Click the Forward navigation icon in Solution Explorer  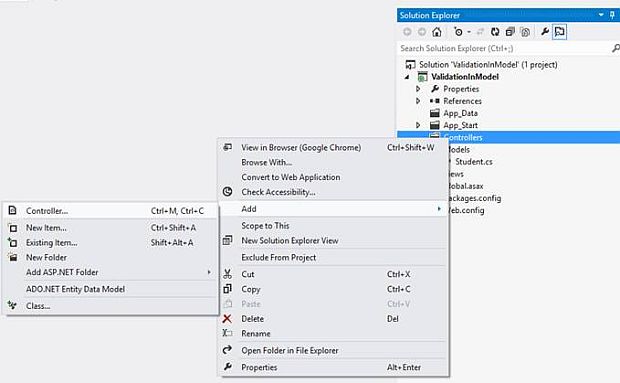(422, 32)
